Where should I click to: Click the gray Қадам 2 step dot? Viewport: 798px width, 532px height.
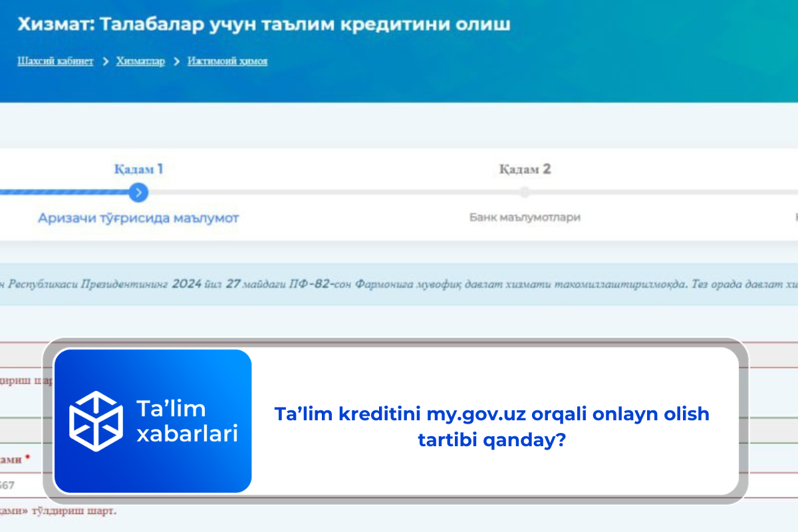coord(525,193)
